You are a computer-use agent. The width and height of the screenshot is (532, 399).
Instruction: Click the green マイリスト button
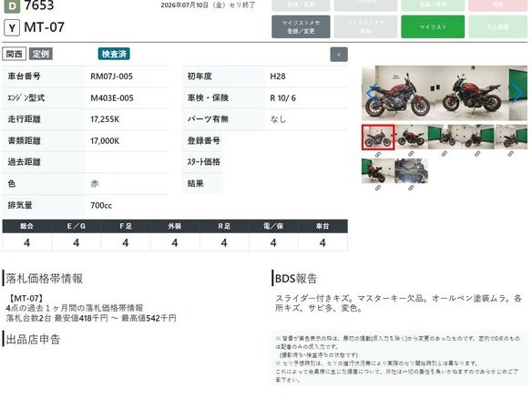433,26
